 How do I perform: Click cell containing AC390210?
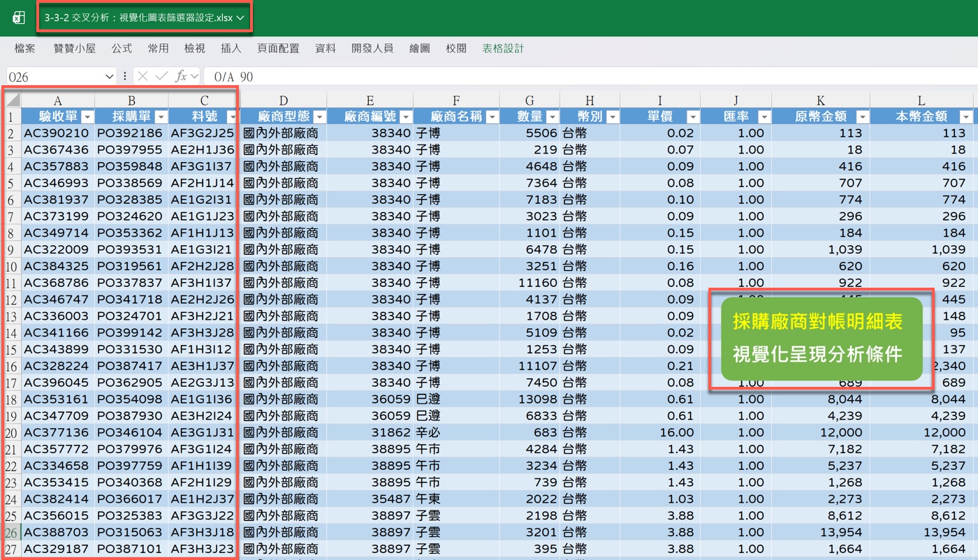click(57, 133)
